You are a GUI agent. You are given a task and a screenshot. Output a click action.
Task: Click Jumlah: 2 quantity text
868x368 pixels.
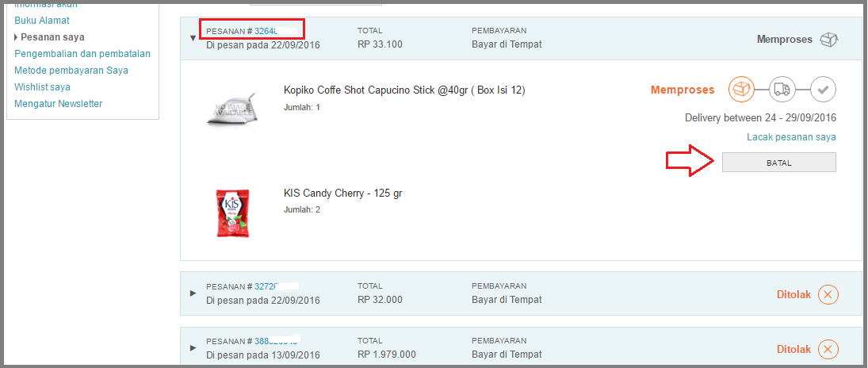[x=302, y=210]
